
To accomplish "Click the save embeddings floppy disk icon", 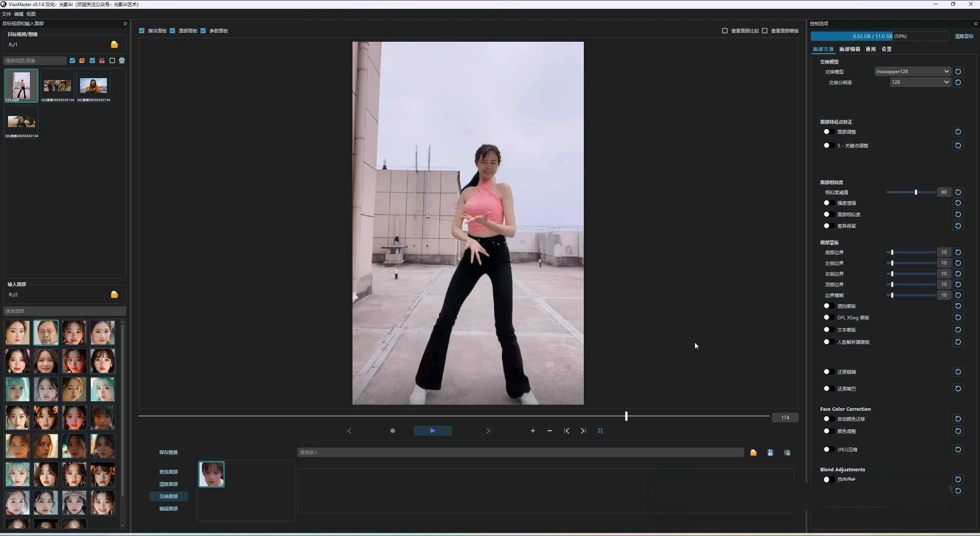I will tap(770, 453).
